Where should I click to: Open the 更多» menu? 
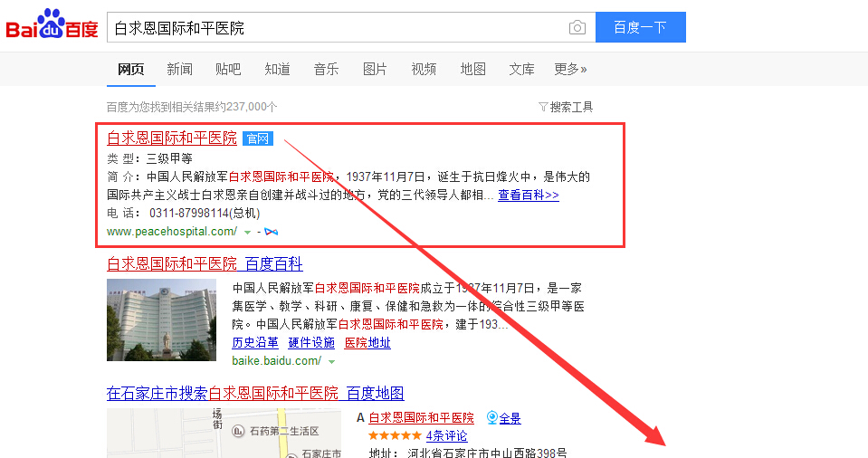pos(570,69)
